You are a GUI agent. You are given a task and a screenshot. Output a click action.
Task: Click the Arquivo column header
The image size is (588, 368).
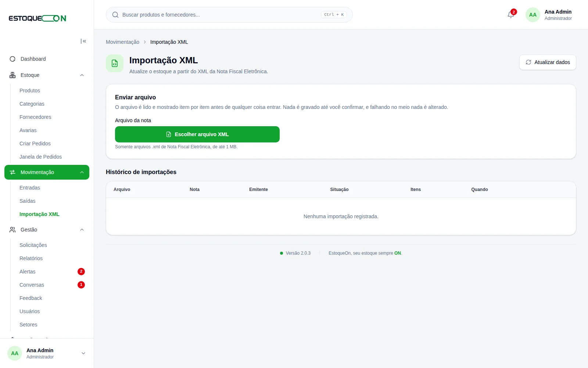[122, 190]
